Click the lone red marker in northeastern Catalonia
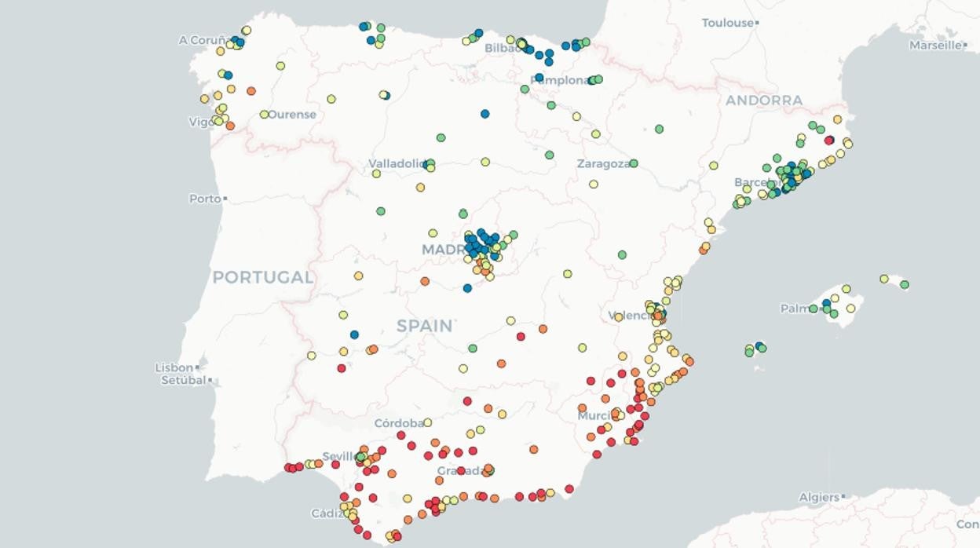The width and height of the screenshot is (980, 548). pos(829,141)
